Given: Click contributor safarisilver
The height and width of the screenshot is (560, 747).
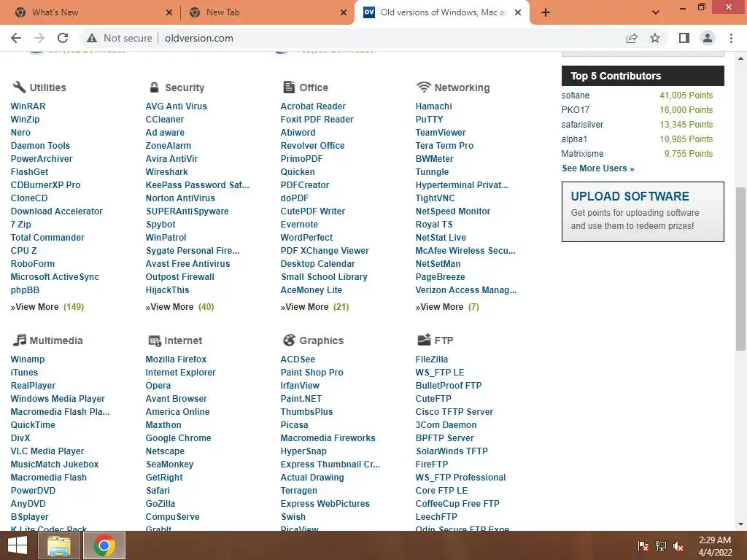Looking at the screenshot, I should tap(582, 124).
